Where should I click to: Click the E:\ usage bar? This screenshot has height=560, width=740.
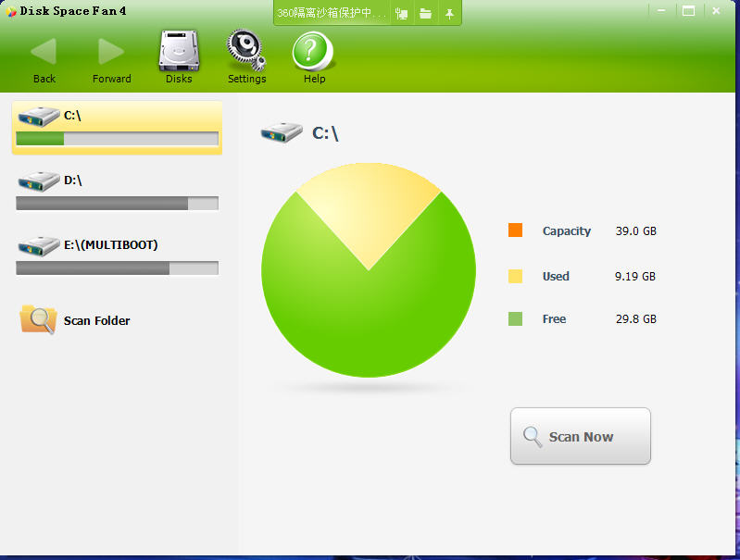point(117,268)
